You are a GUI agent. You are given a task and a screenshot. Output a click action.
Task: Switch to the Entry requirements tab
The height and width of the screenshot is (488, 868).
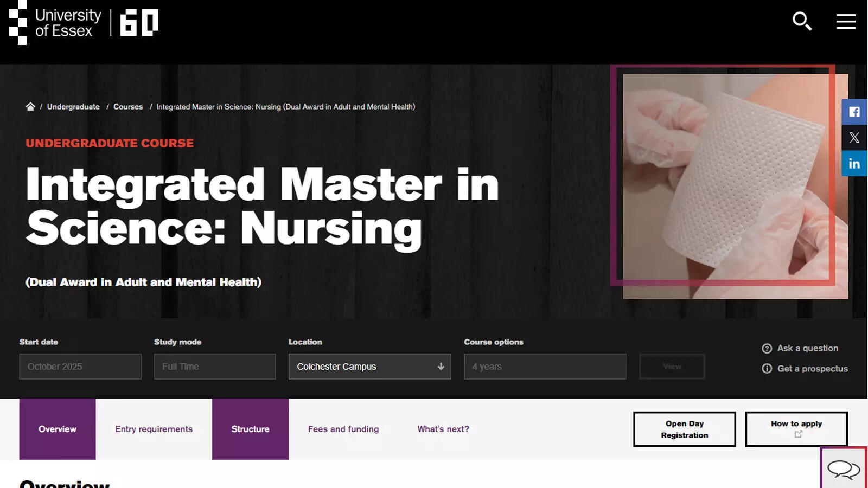(154, 429)
